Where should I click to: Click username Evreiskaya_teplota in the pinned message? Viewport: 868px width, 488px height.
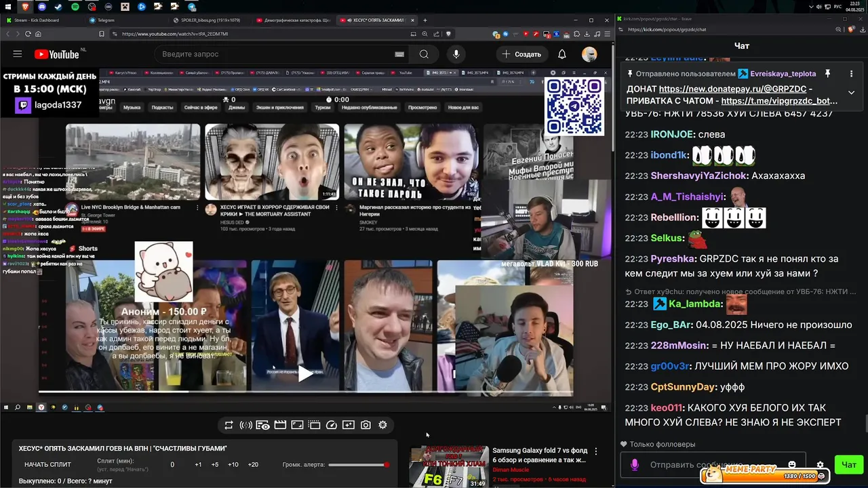pyautogui.click(x=783, y=73)
